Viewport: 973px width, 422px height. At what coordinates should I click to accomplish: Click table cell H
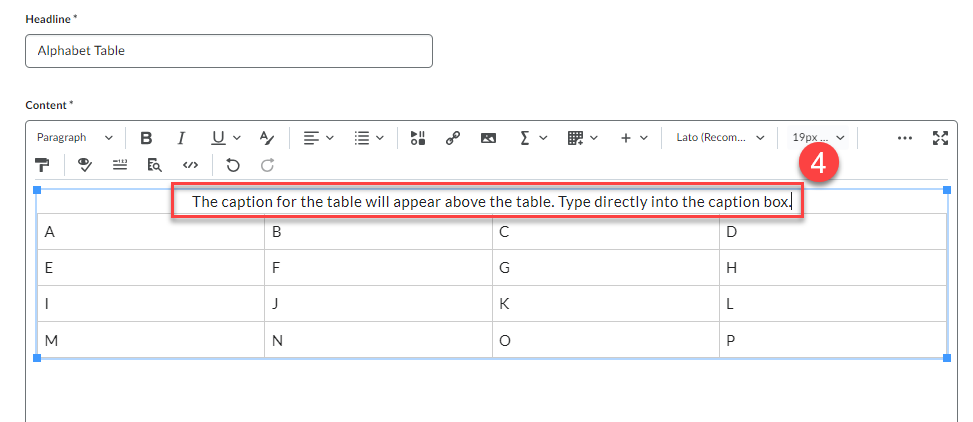(x=833, y=268)
